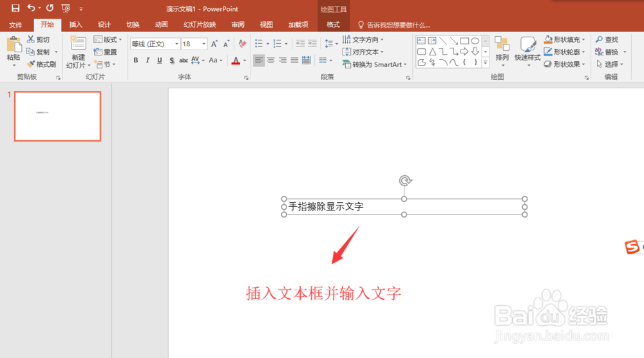Open the Arrange objects button
Viewport: 644px width, 358px height.
click(x=502, y=51)
